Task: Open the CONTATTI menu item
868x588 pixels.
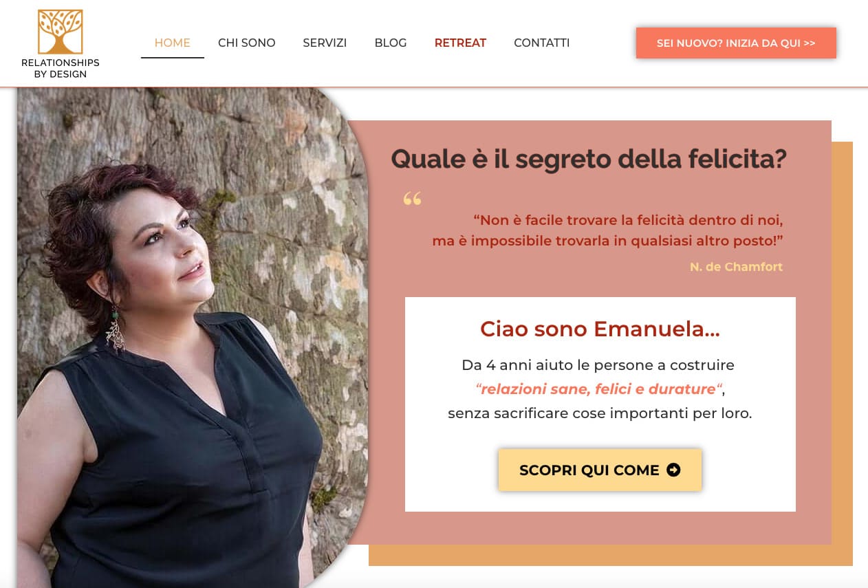Action: [x=542, y=43]
